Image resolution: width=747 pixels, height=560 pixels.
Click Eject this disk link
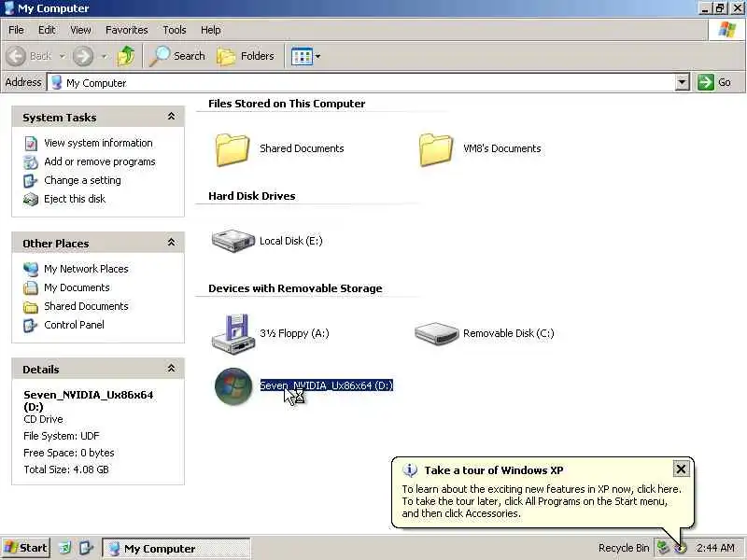click(75, 199)
